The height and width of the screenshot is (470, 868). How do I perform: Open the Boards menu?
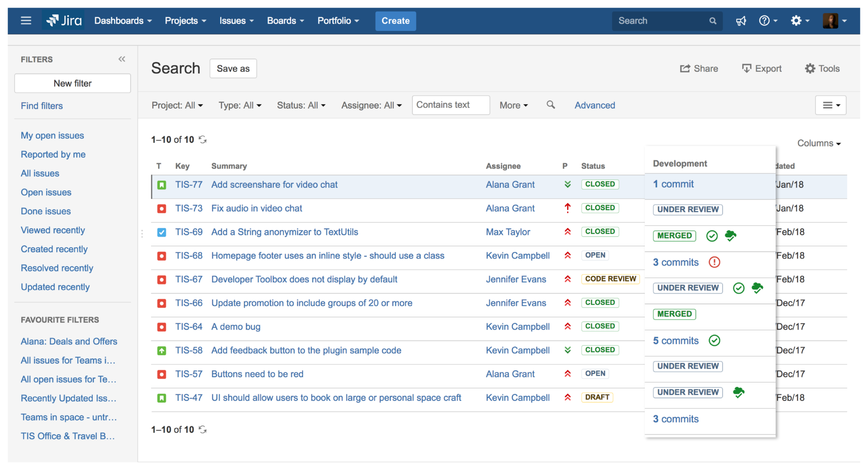(285, 21)
